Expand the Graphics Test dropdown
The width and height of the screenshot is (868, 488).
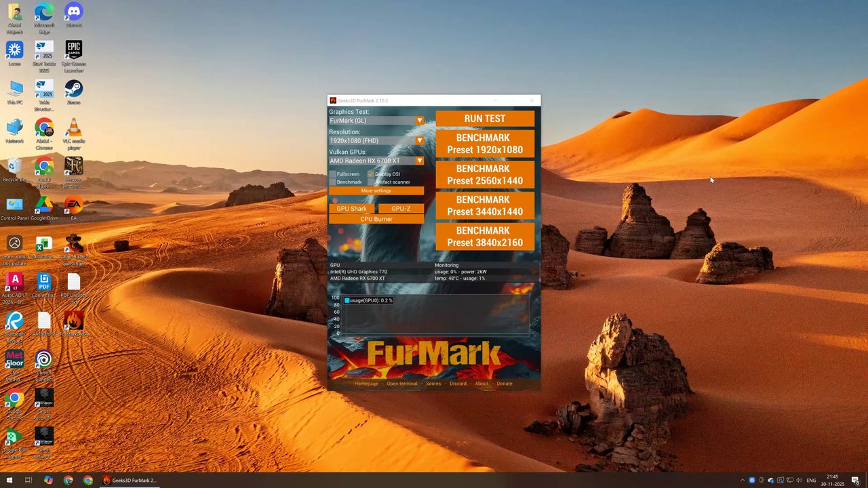(419, 121)
